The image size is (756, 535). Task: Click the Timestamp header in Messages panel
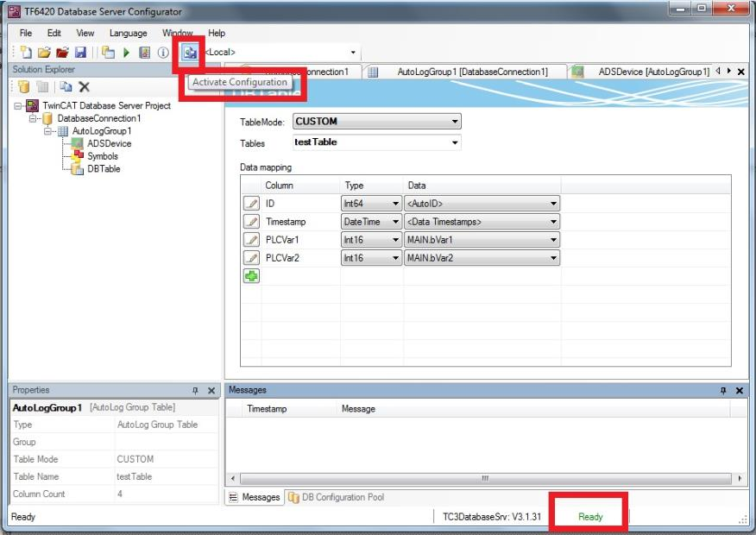tap(267, 409)
